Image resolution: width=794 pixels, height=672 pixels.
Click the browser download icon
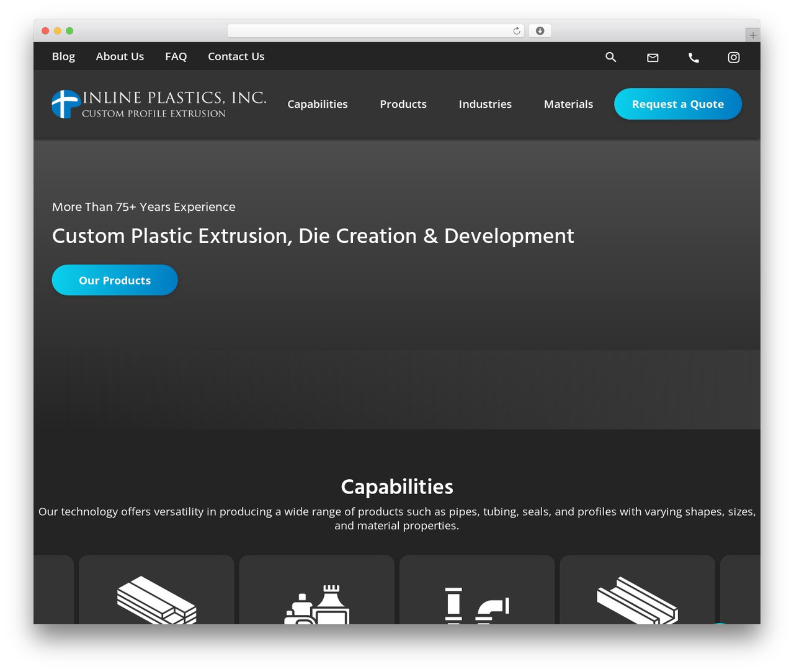coord(540,31)
